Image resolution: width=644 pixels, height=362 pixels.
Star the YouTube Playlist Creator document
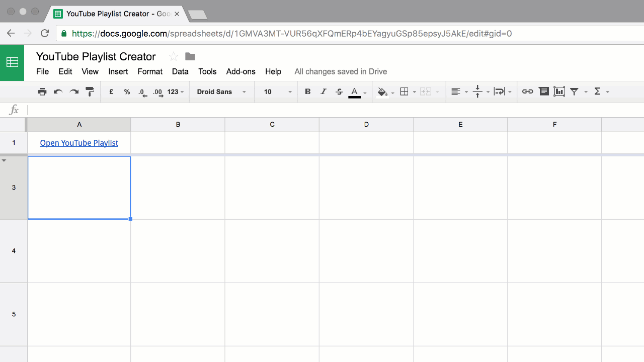coord(173,56)
